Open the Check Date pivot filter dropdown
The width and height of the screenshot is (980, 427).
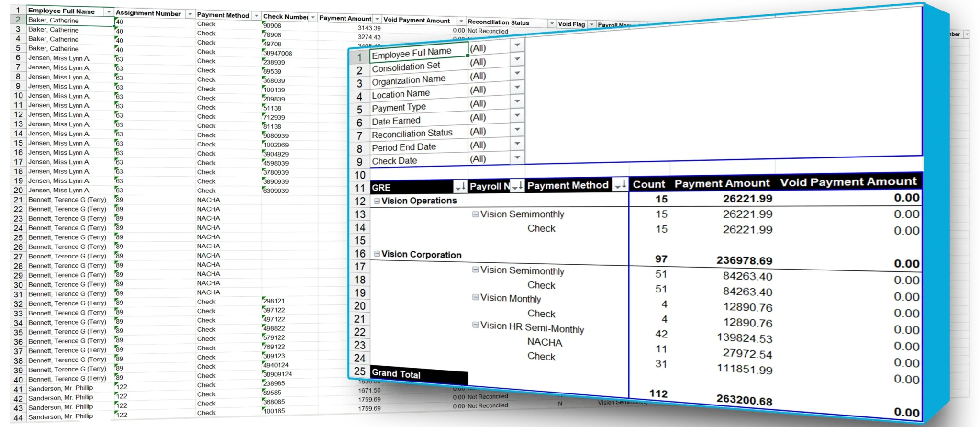(517, 157)
